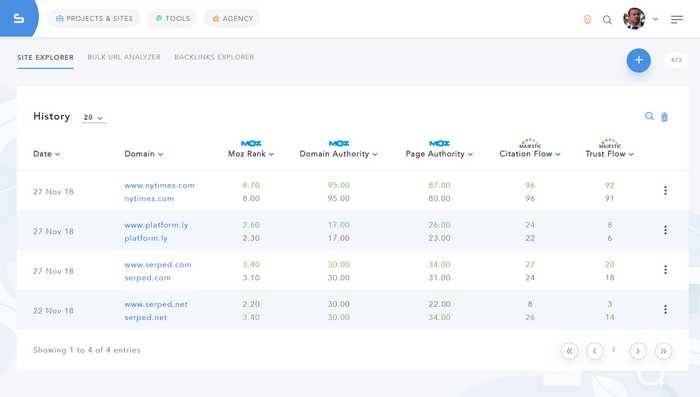Image resolution: width=700 pixels, height=397 pixels.
Task: Sort by Citation Flow column
Action: [530, 154]
